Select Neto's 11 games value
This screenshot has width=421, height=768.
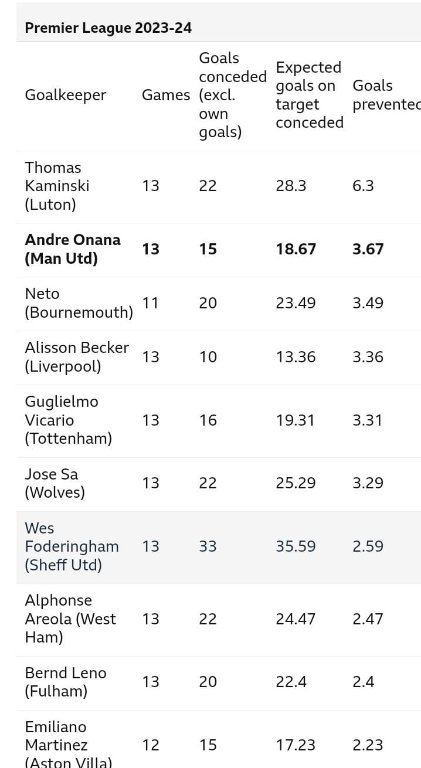coord(150,303)
